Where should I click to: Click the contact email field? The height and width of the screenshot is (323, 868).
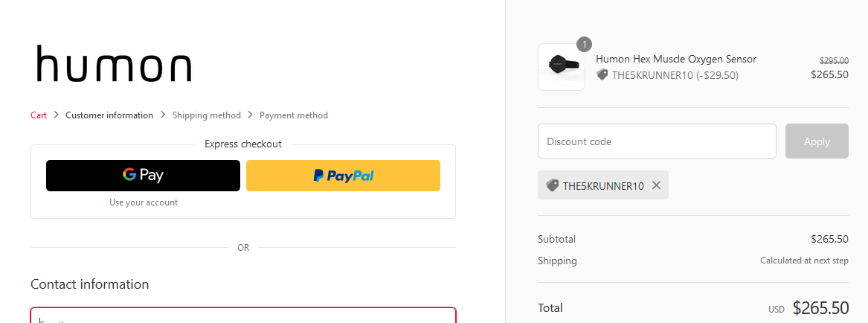click(x=243, y=316)
